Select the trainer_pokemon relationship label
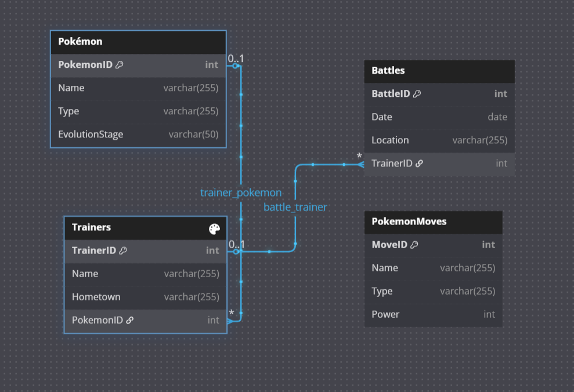Image resolution: width=574 pixels, height=392 pixels. [241, 193]
